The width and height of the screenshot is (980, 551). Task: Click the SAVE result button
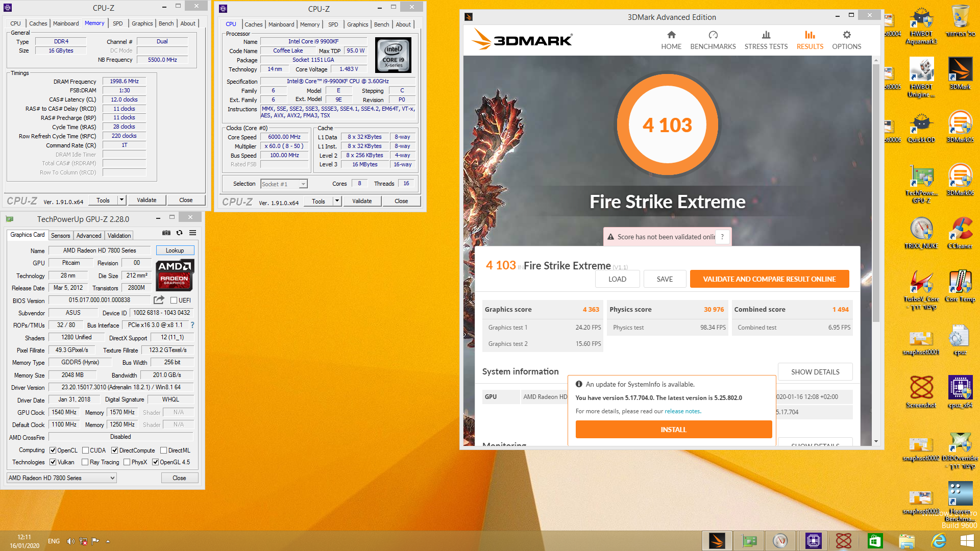(665, 279)
